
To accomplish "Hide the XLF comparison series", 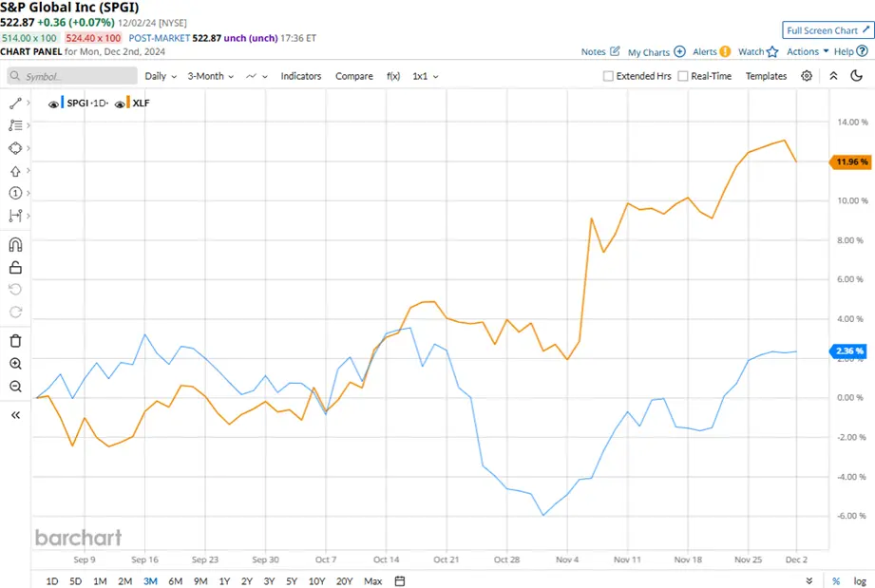I will (x=122, y=104).
